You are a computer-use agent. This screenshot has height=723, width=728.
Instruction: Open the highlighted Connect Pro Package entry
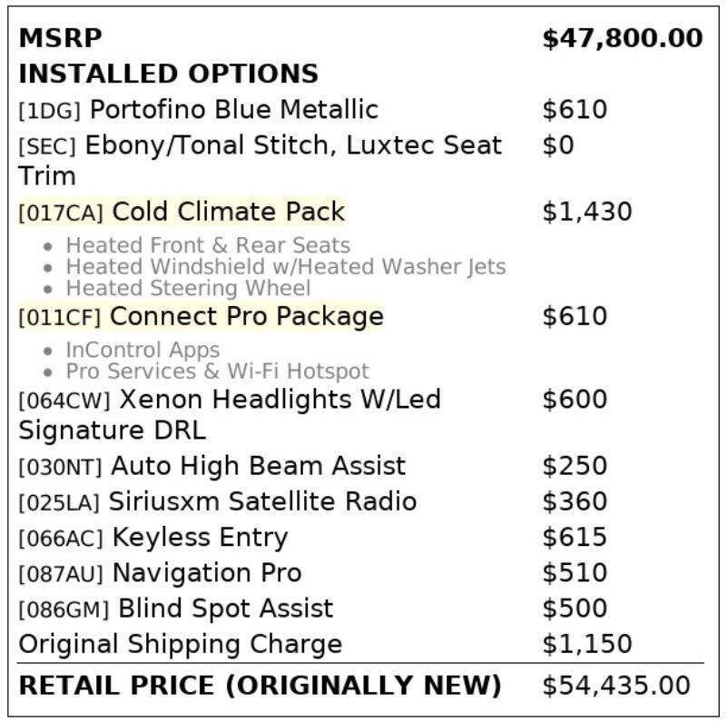coord(201,316)
